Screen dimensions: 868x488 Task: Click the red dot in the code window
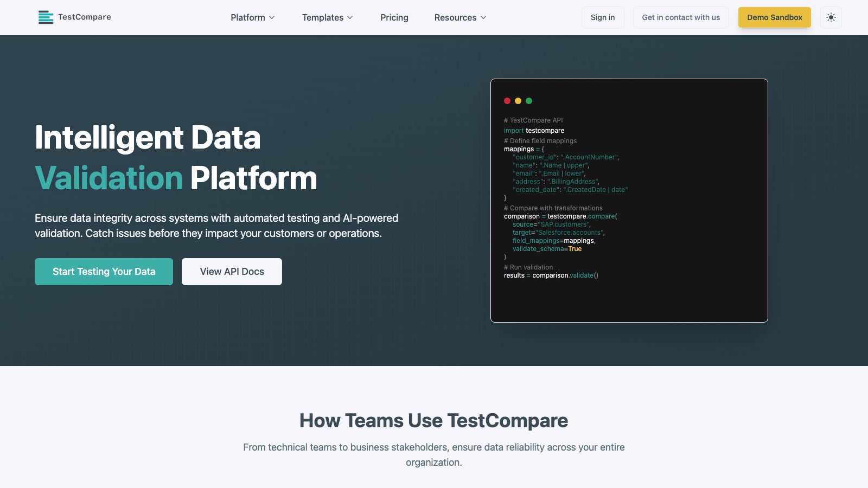[x=507, y=101]
